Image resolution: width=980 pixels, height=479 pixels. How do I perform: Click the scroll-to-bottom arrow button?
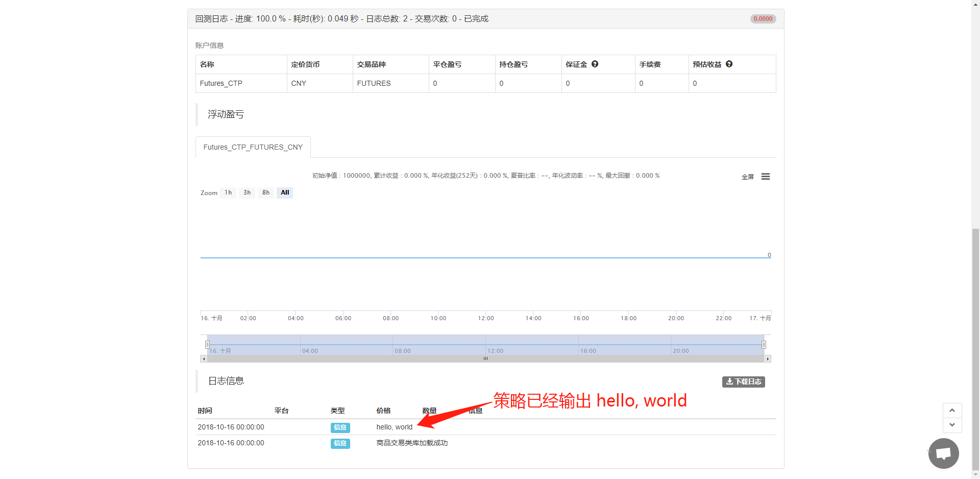(952, 425)
